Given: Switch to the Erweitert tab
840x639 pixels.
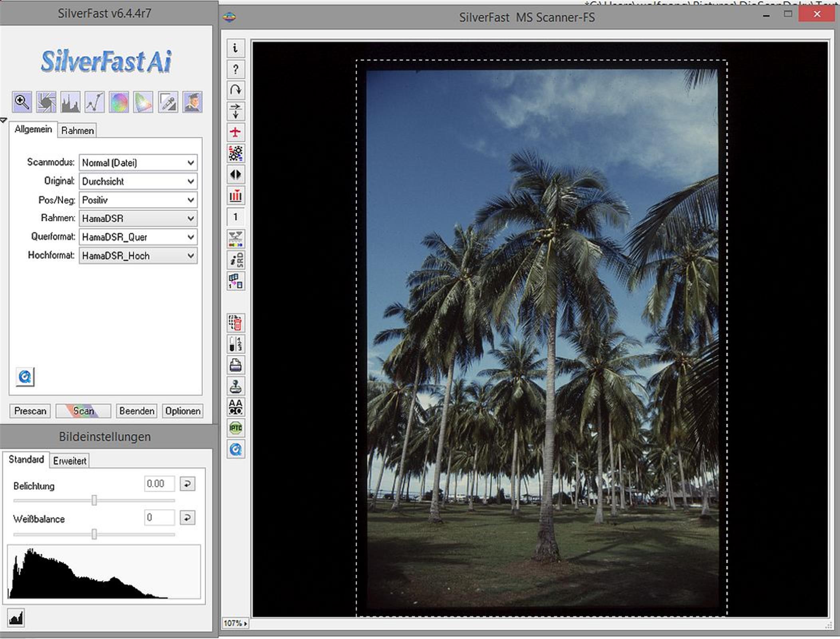Looking at the screenshot, I should 69,461.
